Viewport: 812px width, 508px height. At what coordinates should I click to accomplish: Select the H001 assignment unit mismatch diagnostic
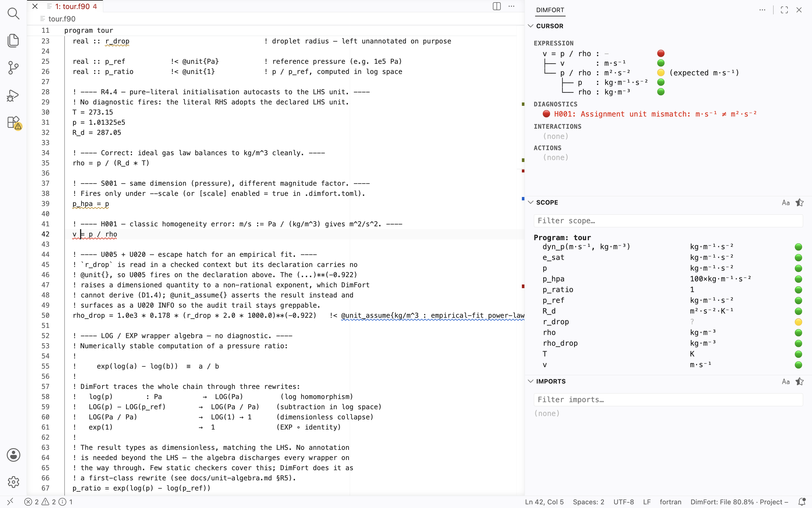tap(650, 114)
